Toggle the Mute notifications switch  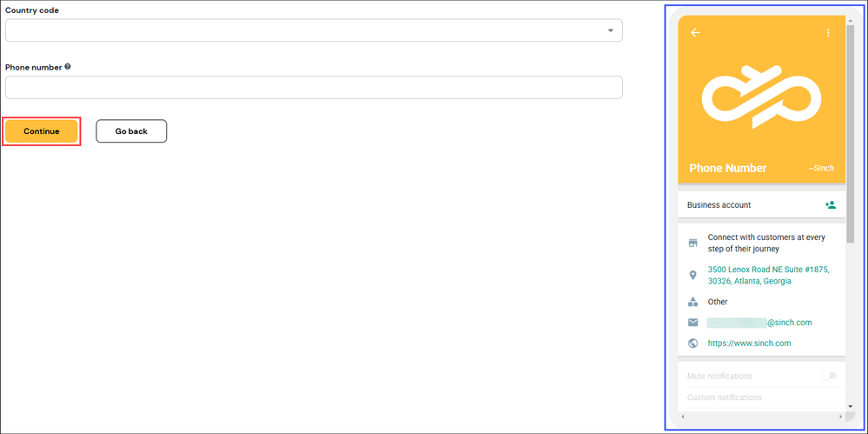tap(828, 376)
